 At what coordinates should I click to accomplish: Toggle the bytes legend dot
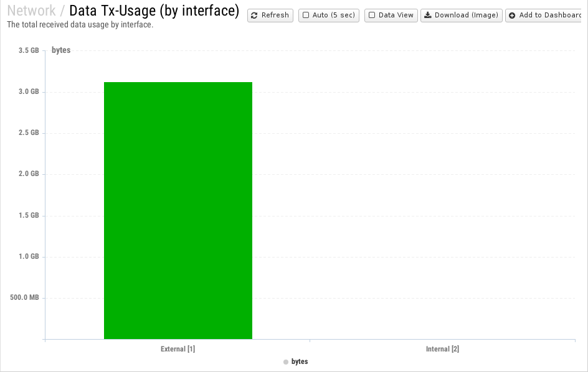(286, 362)
